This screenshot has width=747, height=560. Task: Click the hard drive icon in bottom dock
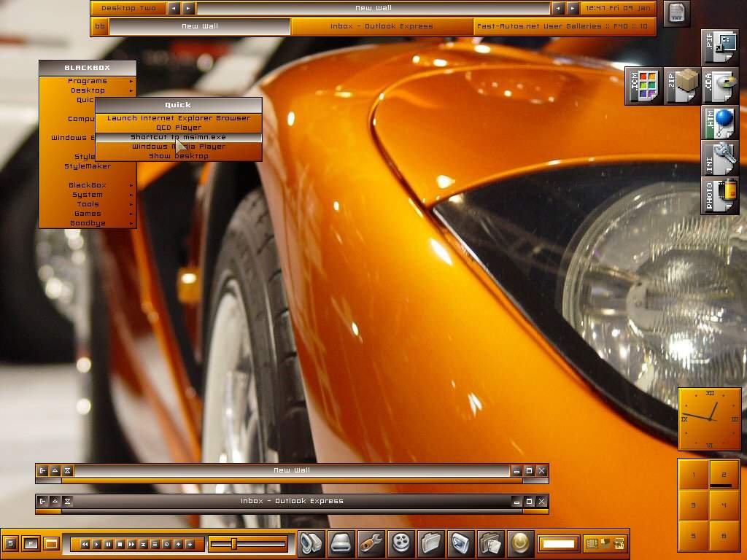point(341,542)
